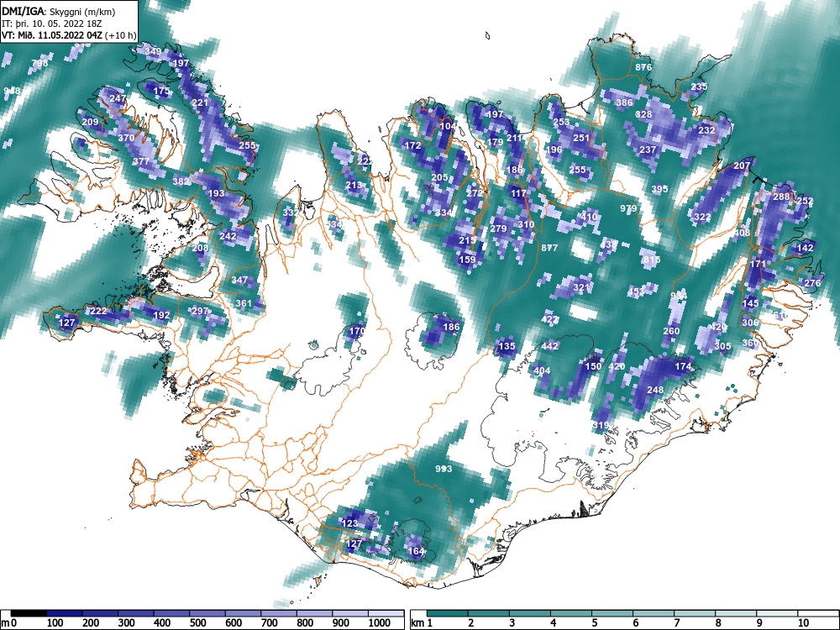Viewport: 840px width, 630px height.
Task: Click the visibility value 172
Action: pyautogui.click(x=412, y=145)
